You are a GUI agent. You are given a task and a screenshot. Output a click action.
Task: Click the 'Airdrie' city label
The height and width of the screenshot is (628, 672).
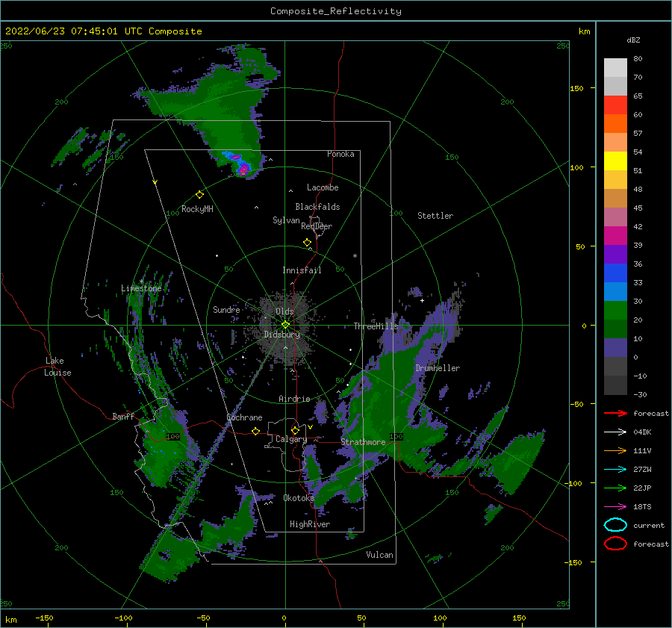[294, 399]
